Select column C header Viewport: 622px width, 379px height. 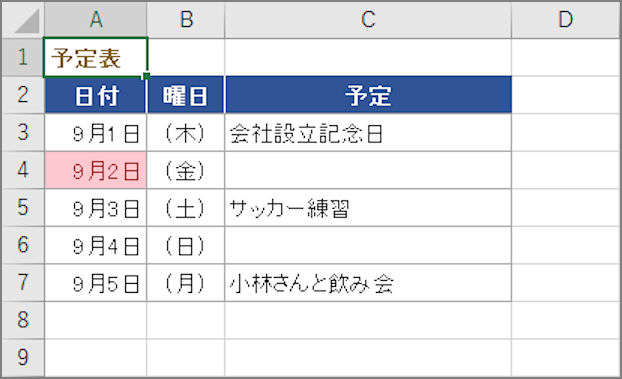coord(368,19)
